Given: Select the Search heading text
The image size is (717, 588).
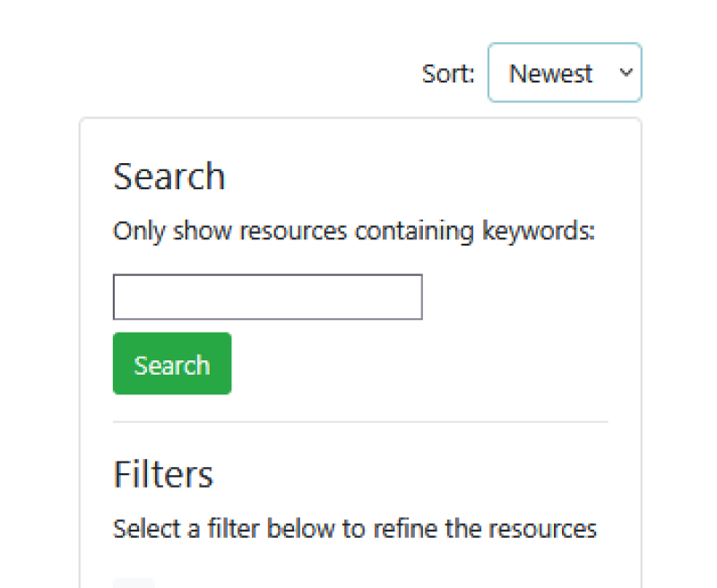Looking at the screenshot, I should coord(168,177).
